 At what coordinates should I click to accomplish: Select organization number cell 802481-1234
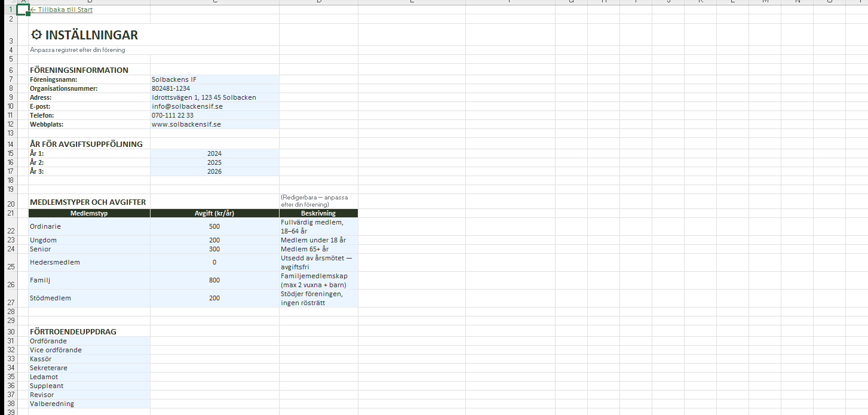(x=214, y=88)
